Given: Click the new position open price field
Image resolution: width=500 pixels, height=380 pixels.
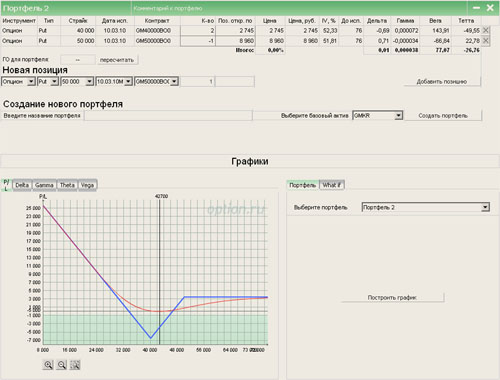Looking at the screenshot, I should pyautogui.click(x=235, y=81).
